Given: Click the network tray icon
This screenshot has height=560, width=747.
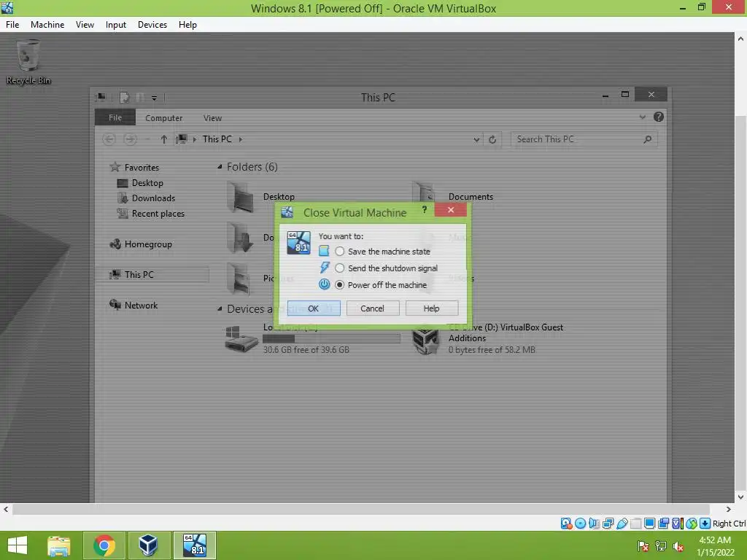Looking at the screenshot, I should coord(661,545).
